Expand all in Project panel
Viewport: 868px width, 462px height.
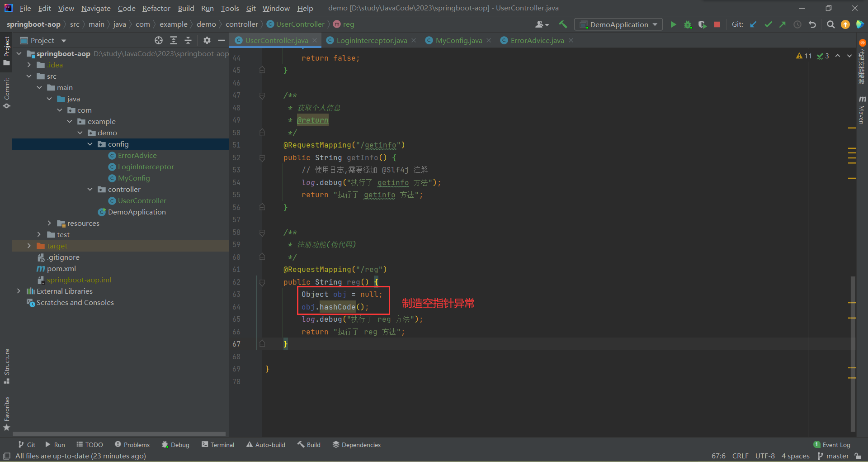[x=174, y=40]
